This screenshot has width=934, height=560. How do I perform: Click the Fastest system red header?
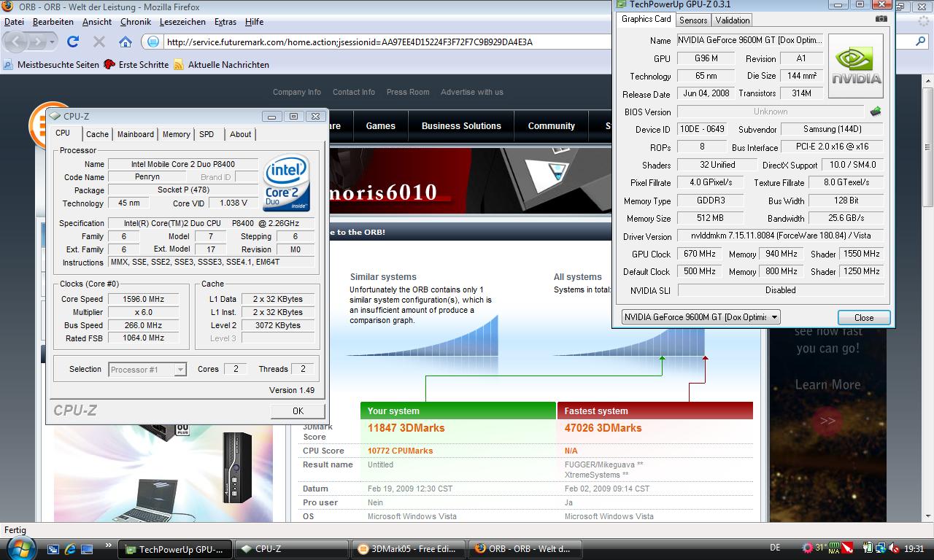655,411
